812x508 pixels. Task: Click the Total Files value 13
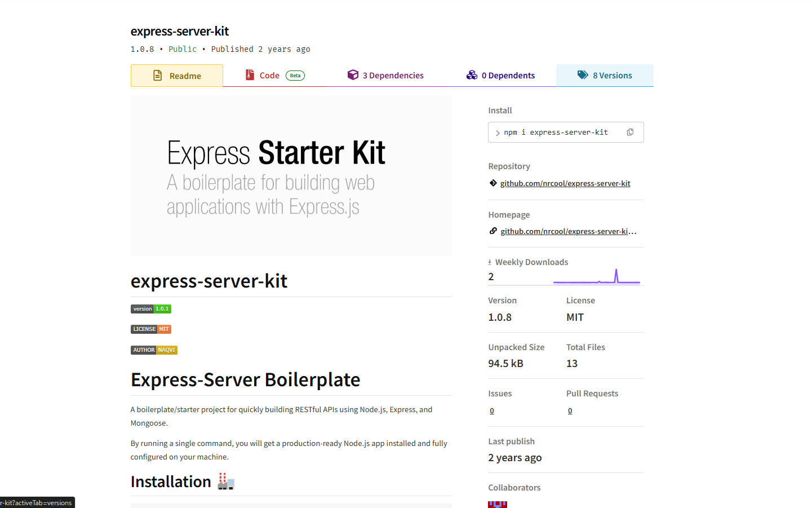click(x=572, y=364)
